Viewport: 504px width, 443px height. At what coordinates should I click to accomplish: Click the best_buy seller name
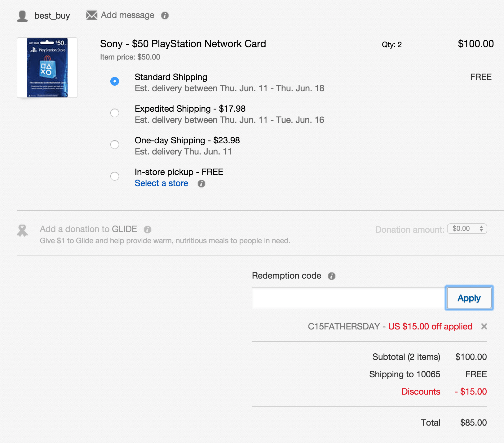click(x=52, y=16)
